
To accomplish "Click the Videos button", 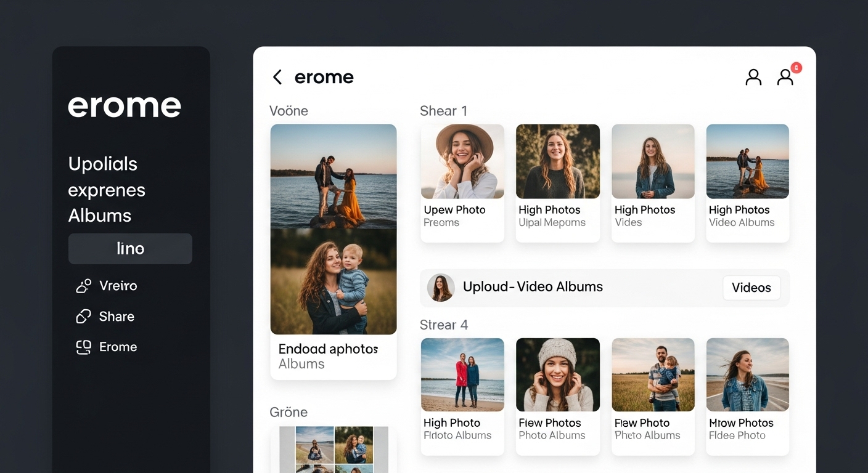I will point(751,288).
